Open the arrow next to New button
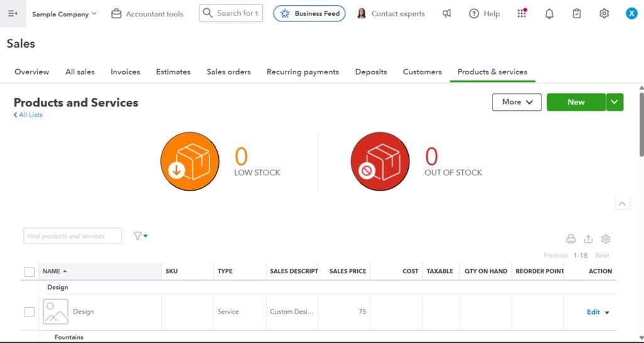This screenshot has width=644, height=343. [x=615, y=102]
